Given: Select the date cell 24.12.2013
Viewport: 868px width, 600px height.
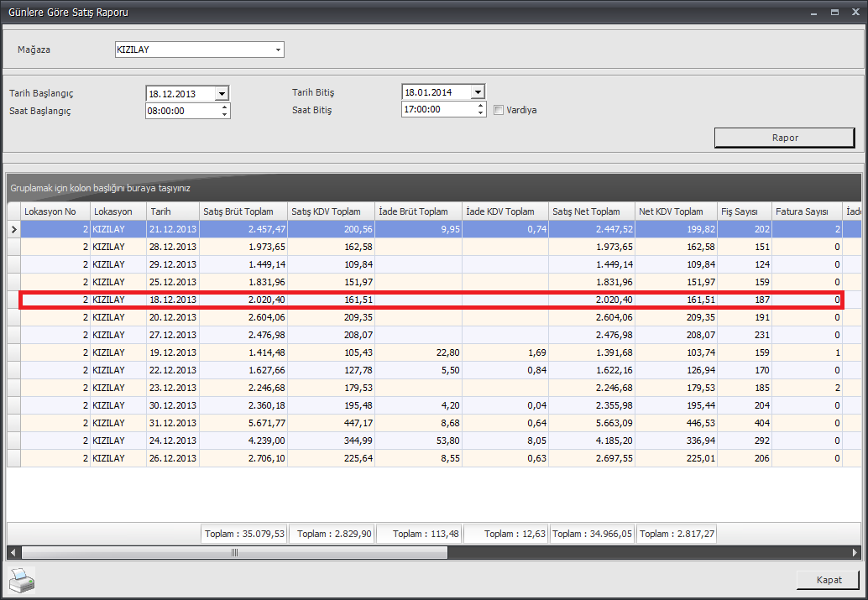Looking at the screenshot, I should click(x=173, y=441).
